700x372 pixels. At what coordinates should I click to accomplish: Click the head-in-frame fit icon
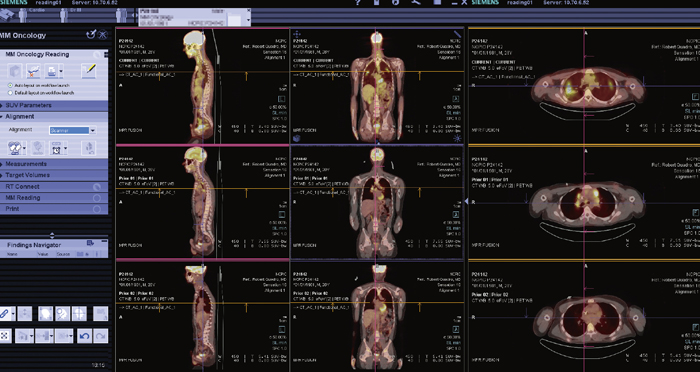[x=46, y=313]
